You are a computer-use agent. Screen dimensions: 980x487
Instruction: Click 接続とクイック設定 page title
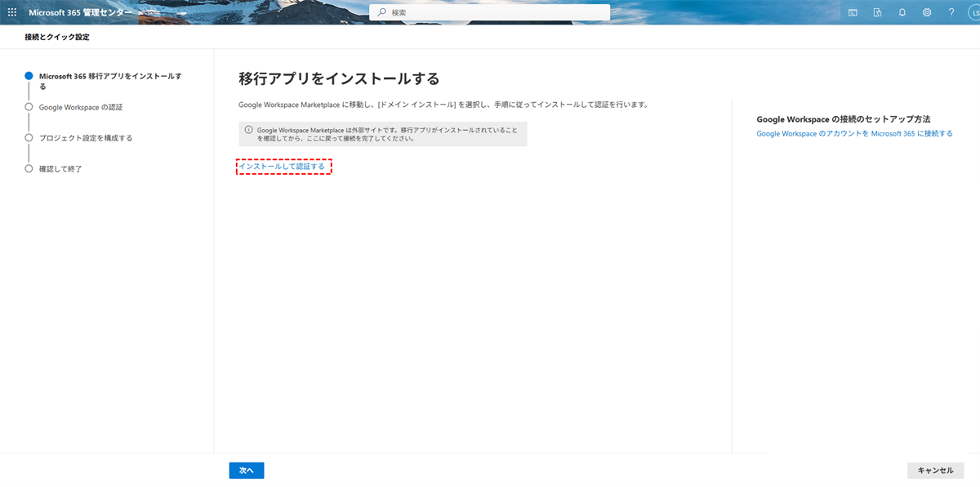click(57, 38)
